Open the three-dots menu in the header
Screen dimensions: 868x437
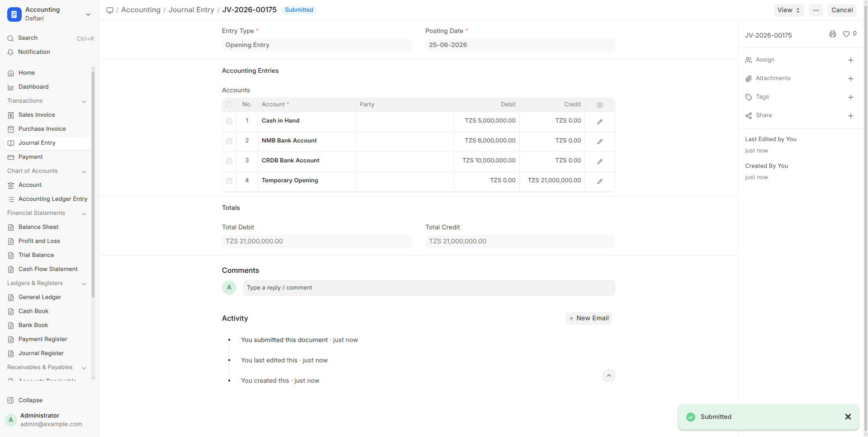coord(816,10)
